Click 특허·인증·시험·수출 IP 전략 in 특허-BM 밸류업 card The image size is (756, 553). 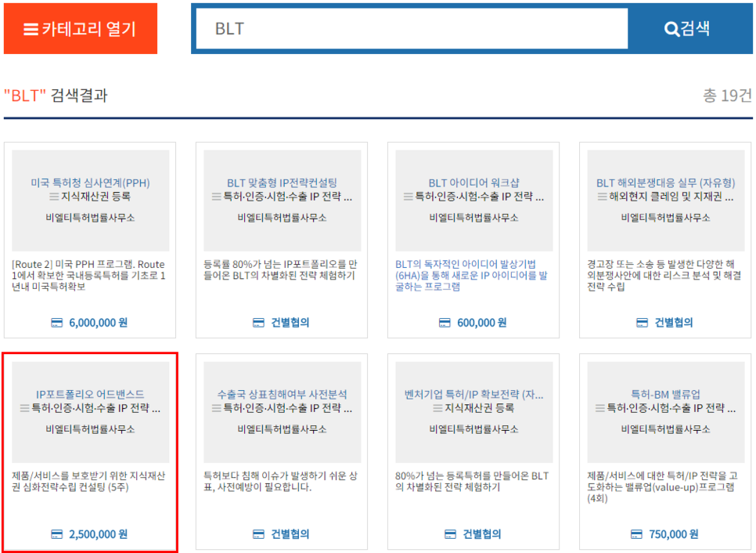[671, 408]
